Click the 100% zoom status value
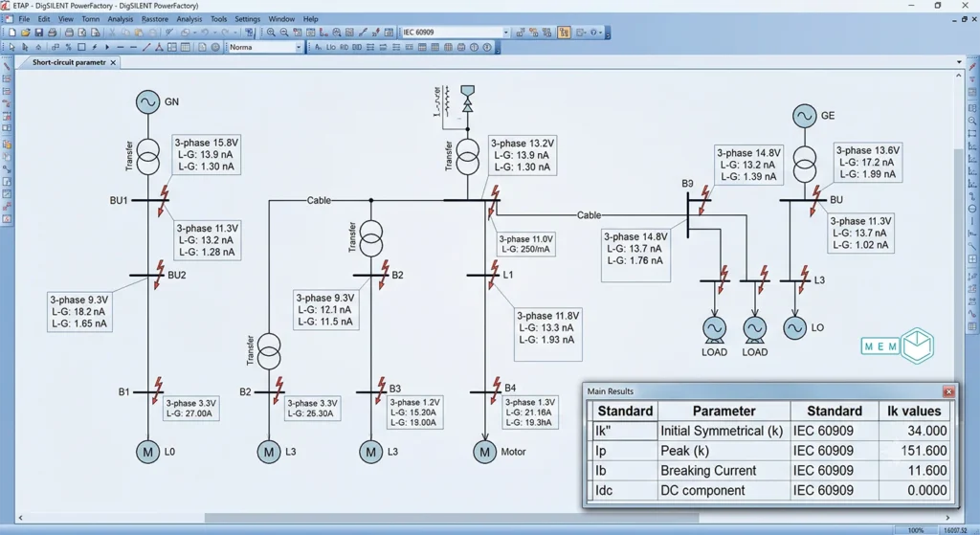 click(x=916, y=530)
